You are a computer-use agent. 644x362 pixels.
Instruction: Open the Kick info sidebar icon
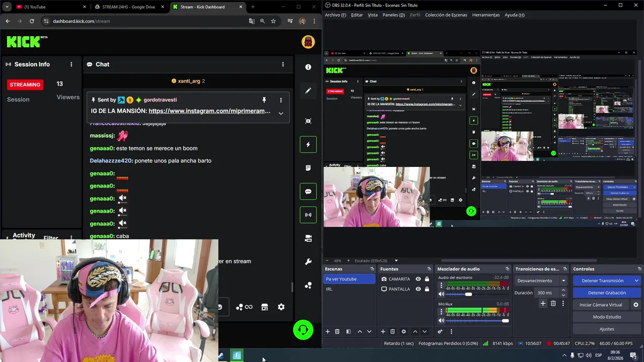(308, 67)
